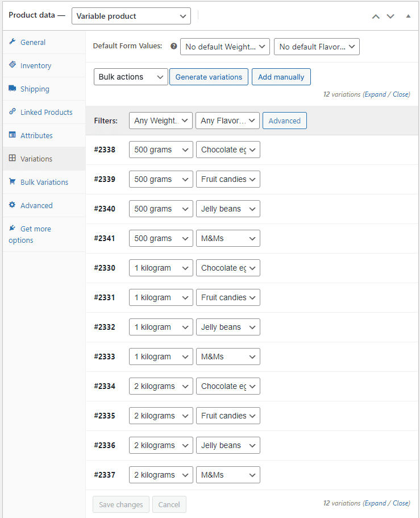This screenshot has width=420, height=518.
Task: Click the help question mark icon
Action: pyautogui.click(x=174, y=47)
